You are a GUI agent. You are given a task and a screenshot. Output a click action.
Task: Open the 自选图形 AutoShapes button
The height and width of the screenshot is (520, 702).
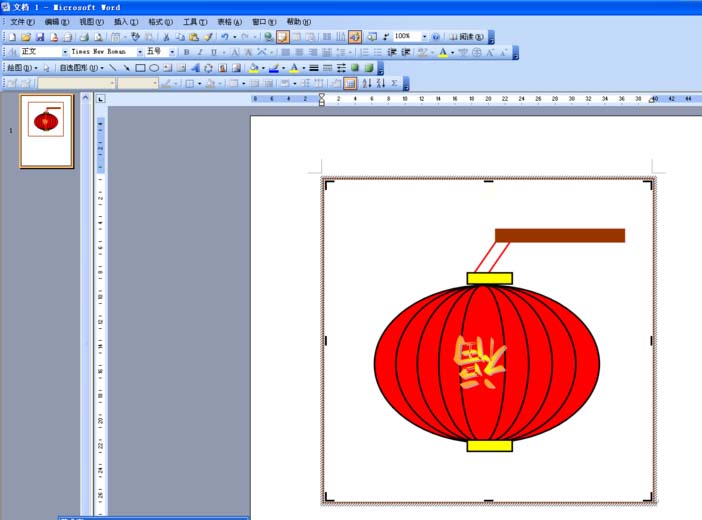click(x=81, y=68)
